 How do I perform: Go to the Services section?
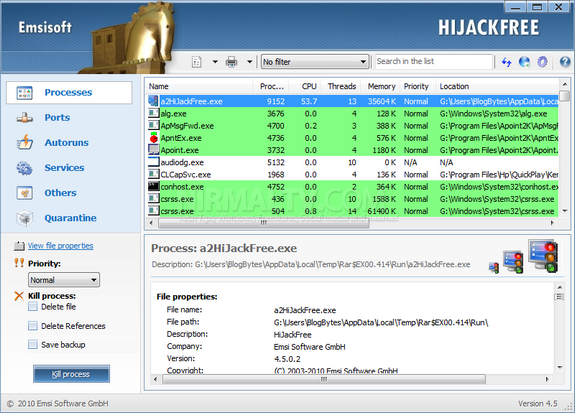[64, 168]
